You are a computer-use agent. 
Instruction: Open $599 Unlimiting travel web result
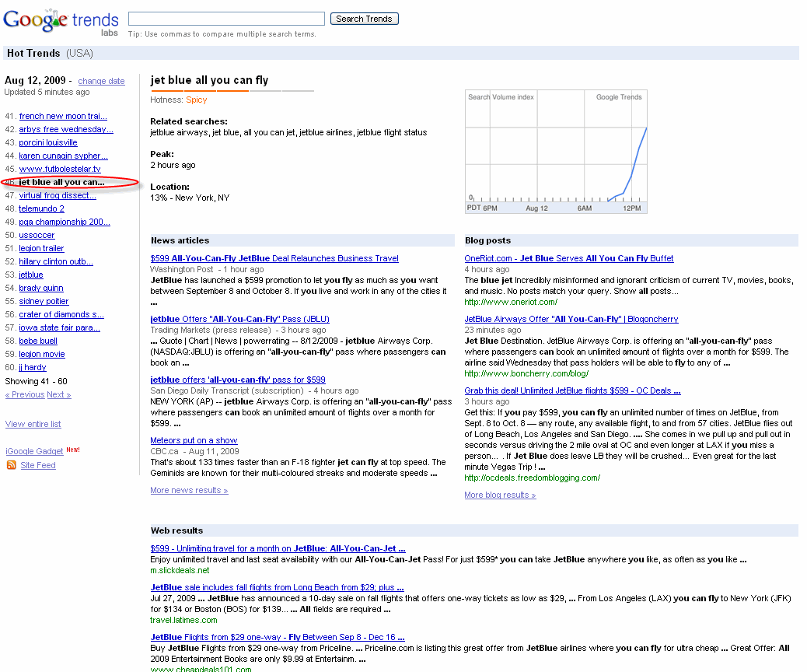[x=278, y=548]
